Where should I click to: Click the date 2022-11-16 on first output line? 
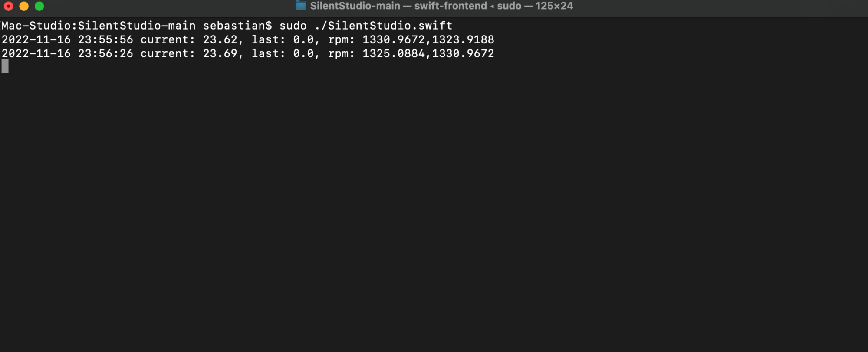[x=36, y=39]
